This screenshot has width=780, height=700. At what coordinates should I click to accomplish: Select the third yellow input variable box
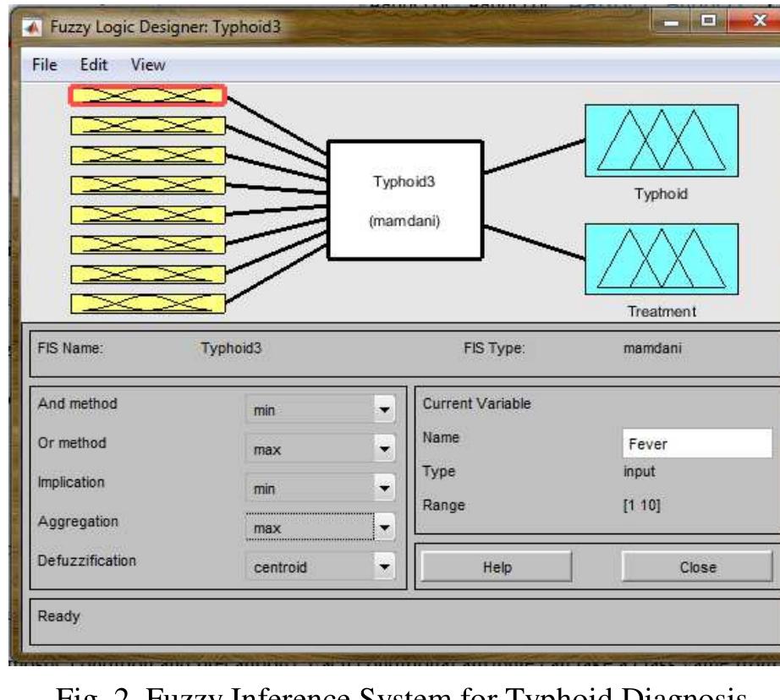(148, 156)
